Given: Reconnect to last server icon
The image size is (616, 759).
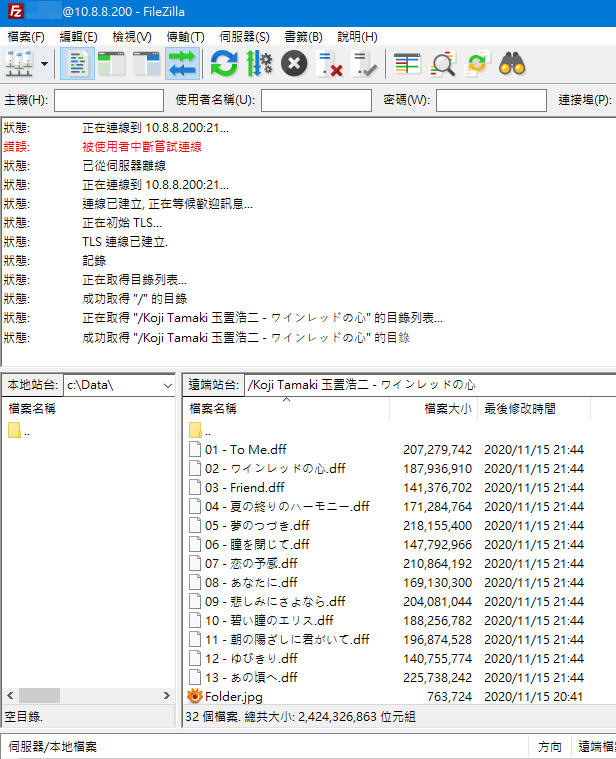Looking at the screenshot, I should tap(365, 64).
